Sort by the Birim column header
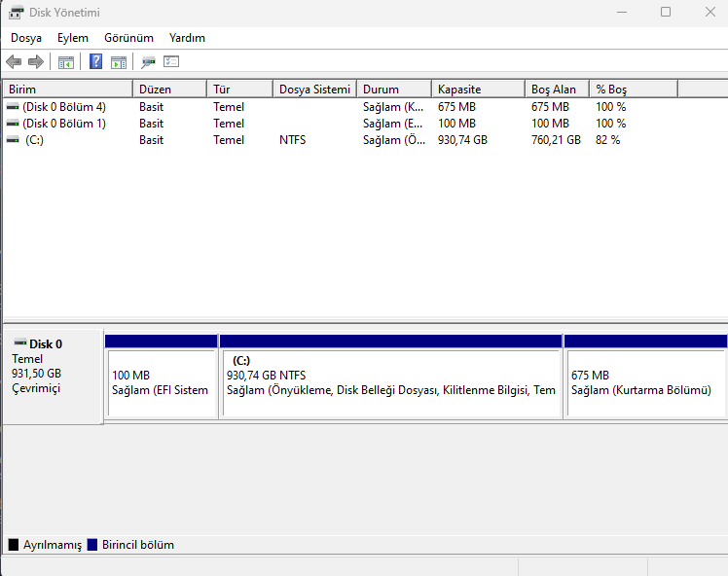728x576 pixels. [68, 90]
